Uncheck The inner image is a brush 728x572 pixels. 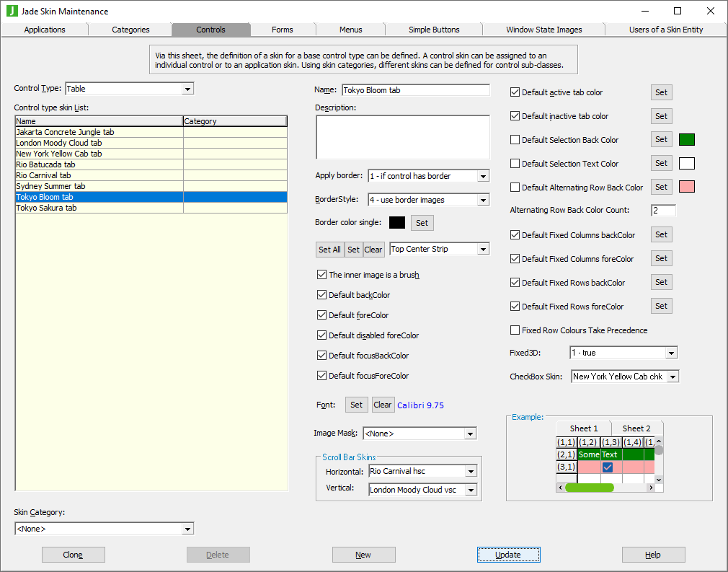point(321,275)
